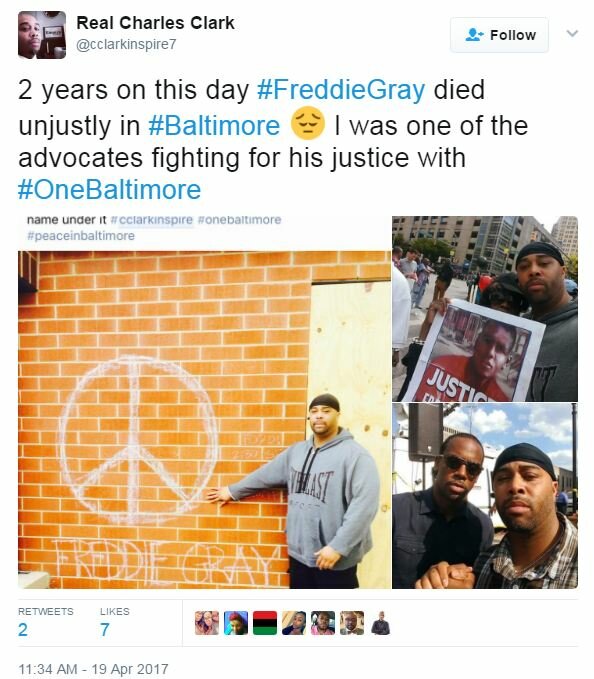The width and height of the screenshot is (594, 679).
Task: Open the #FreddieGray hashtag
Action: [x=341, y=90]
